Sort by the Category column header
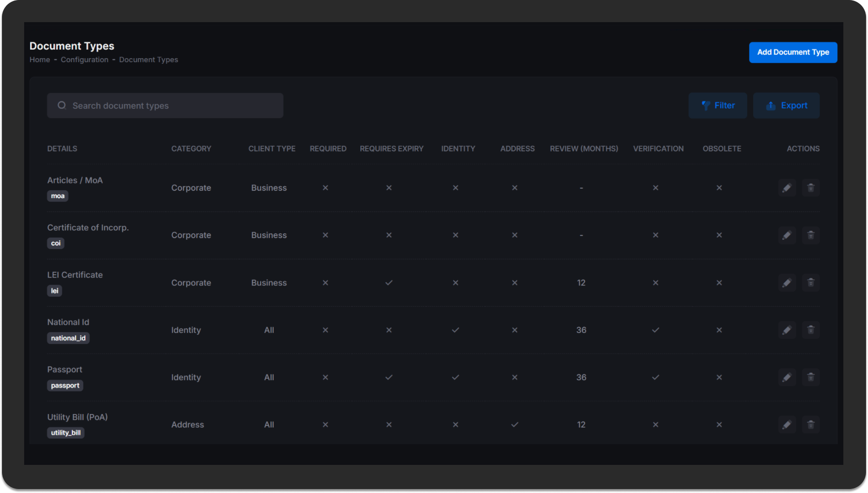Screen dimensions: 868x493 [x=191, y=149]
